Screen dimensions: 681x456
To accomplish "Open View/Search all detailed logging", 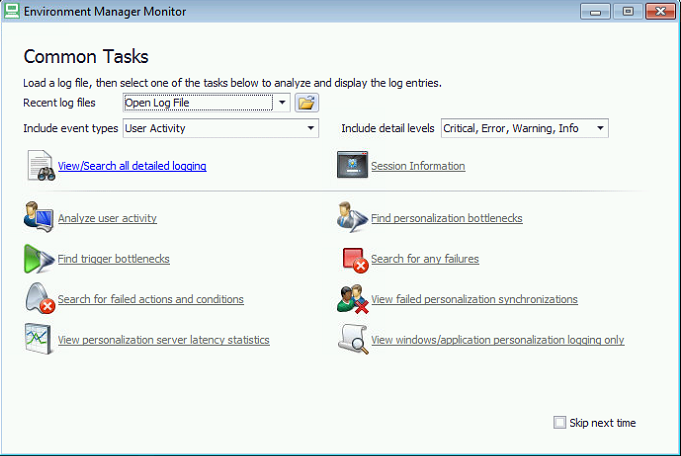I will 132,166.
